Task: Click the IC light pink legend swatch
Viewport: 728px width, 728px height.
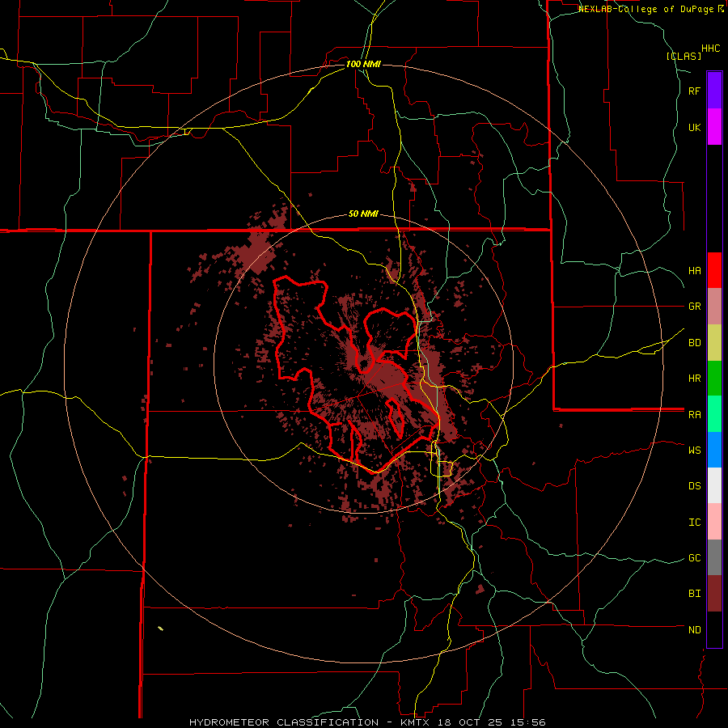Action: pyautogui.click(x=714, y=522)
